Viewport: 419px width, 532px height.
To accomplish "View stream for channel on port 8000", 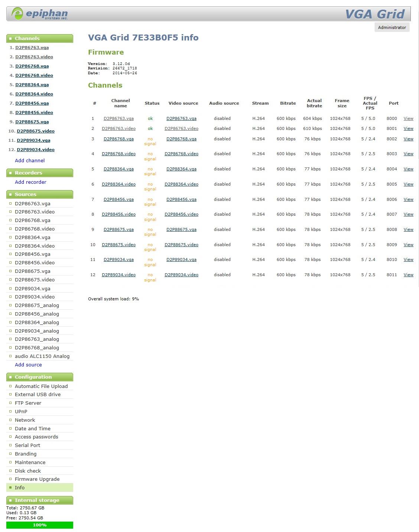I will click(x=408, y=118).
